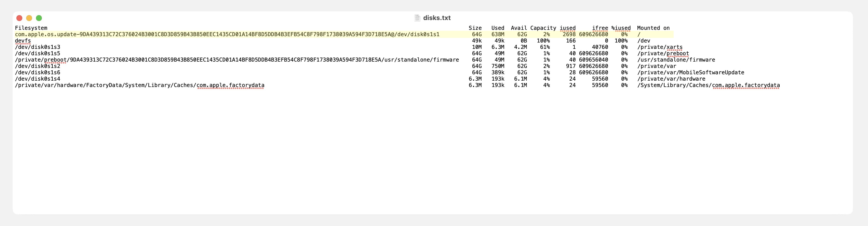Close the disks.txt window
Image resolution: width=868 pixels, height=226 pixels.
(x=20, y=18)
